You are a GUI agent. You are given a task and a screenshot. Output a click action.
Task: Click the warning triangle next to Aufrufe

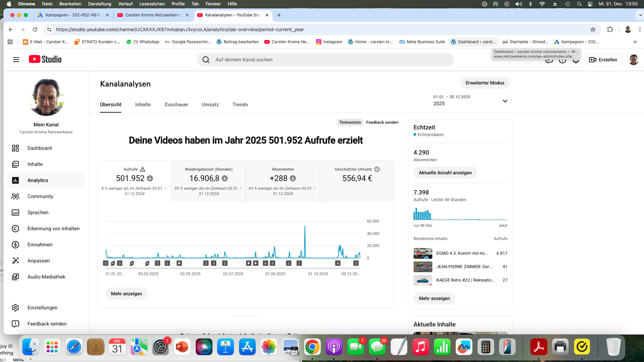pyautogui.click(x=143, y=169)
